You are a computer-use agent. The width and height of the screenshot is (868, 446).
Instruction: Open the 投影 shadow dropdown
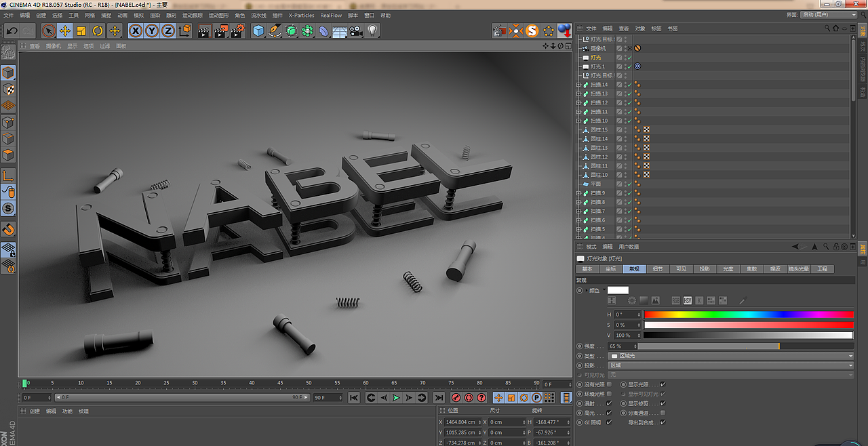pyautogui.click(x=730, y=365)
